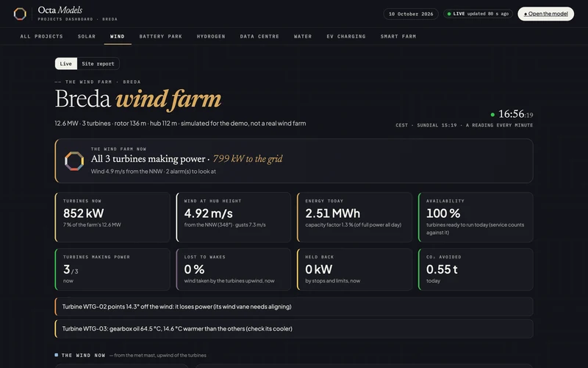
Task: Open the WTG-03 gearbox oil alarm
Action: [x=294, y=329]
